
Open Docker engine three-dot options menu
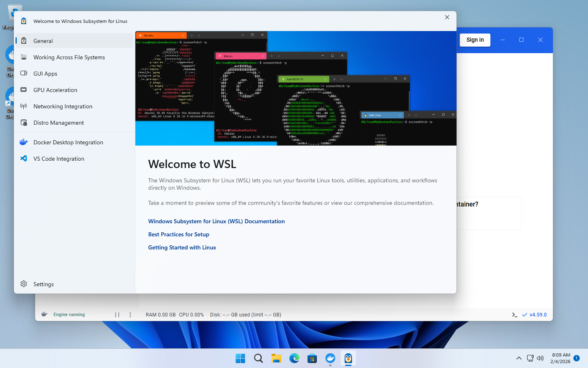click(130, 315)
